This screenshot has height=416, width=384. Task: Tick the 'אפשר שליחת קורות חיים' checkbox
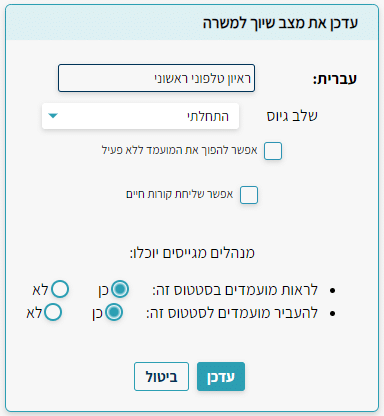249,195
